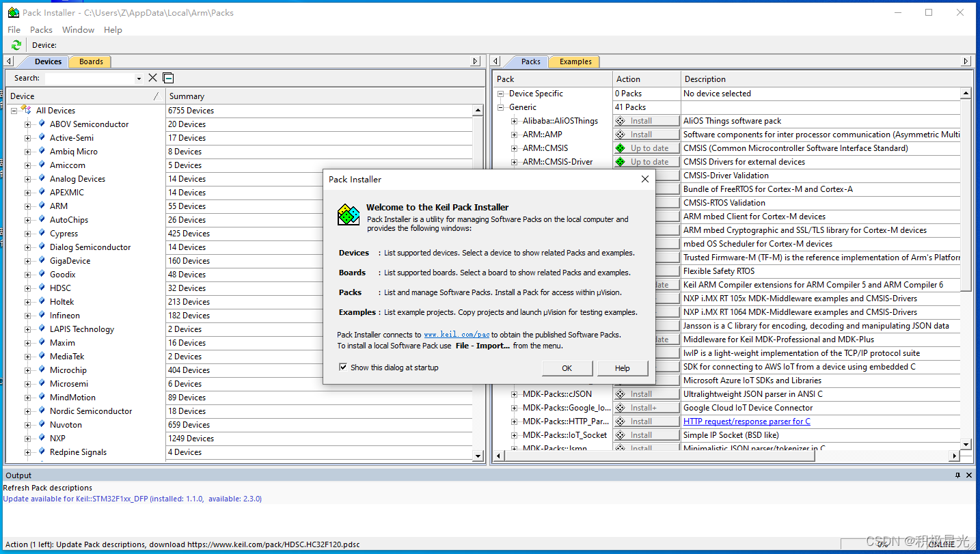Install the MDK-Packs::IoT_Socket pack

pyautogui.click(x=646, y=435)
